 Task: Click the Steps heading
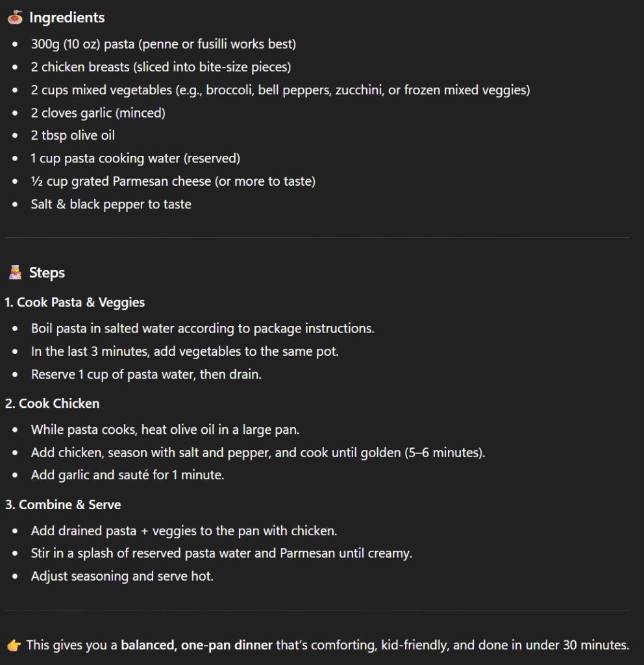(47, 273)
